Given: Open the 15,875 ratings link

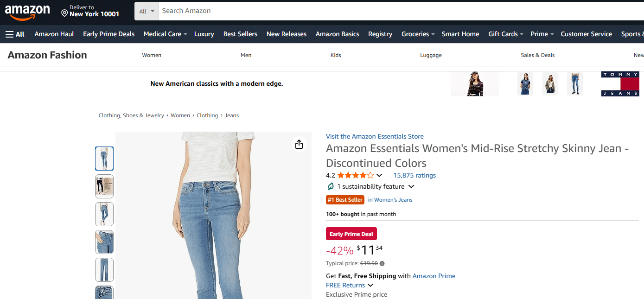Looking at the screenshot, I should pos(414,175).
